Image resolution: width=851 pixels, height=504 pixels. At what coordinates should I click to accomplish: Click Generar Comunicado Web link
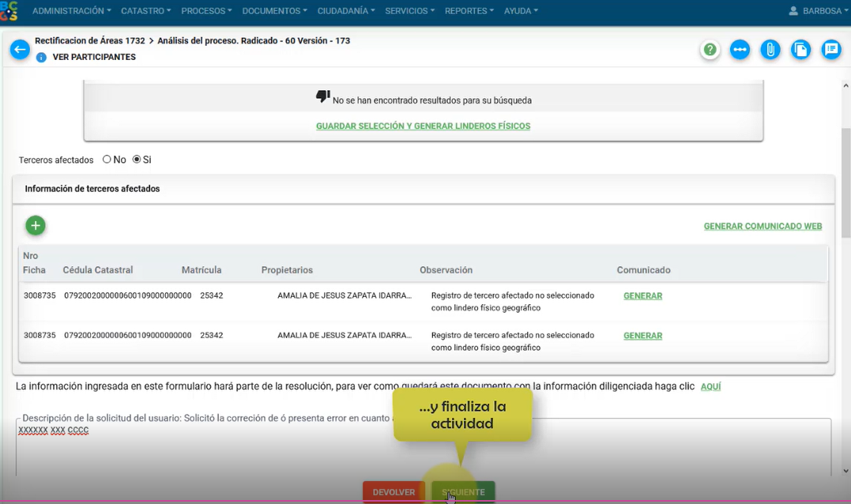point(763,226)
